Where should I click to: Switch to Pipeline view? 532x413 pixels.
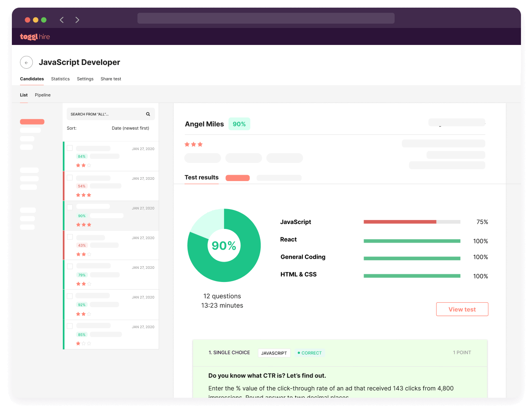tap(42, 95)
